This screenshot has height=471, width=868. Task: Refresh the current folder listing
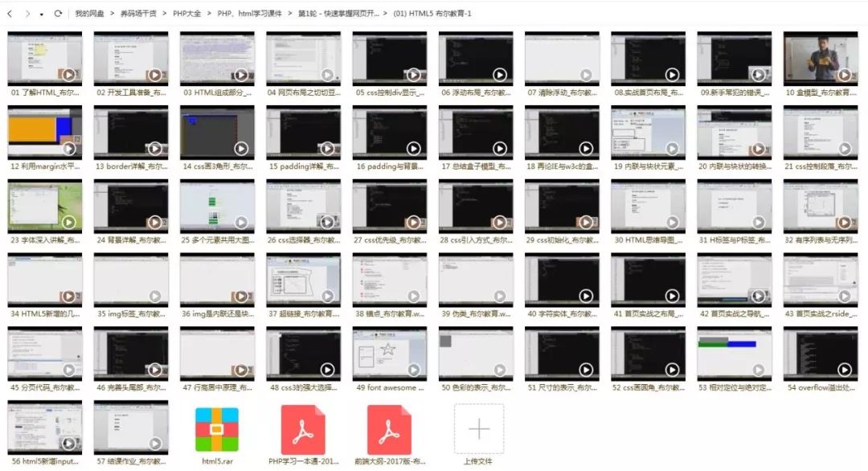pos(58,14)
